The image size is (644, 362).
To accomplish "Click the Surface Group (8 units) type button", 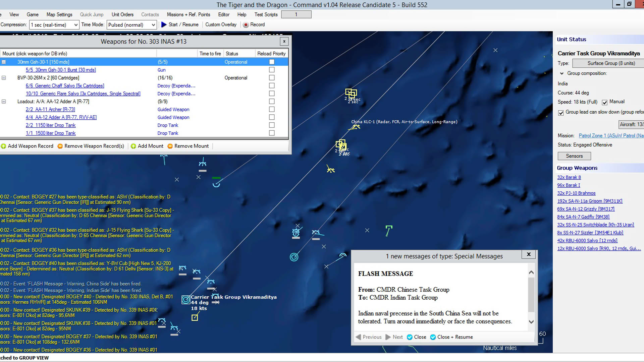I will pyautogui.click(x=609, y=63).
